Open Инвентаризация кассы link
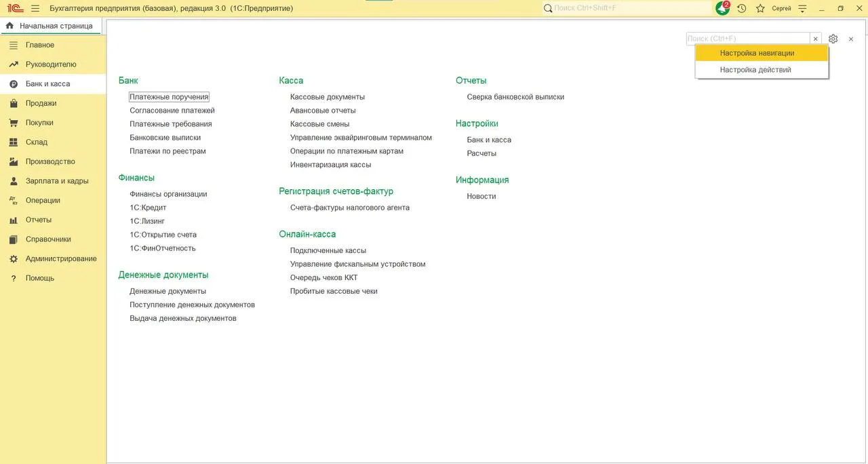Image resolution: width=868 pixels, height=464 pixels. (x=331, y=165)
